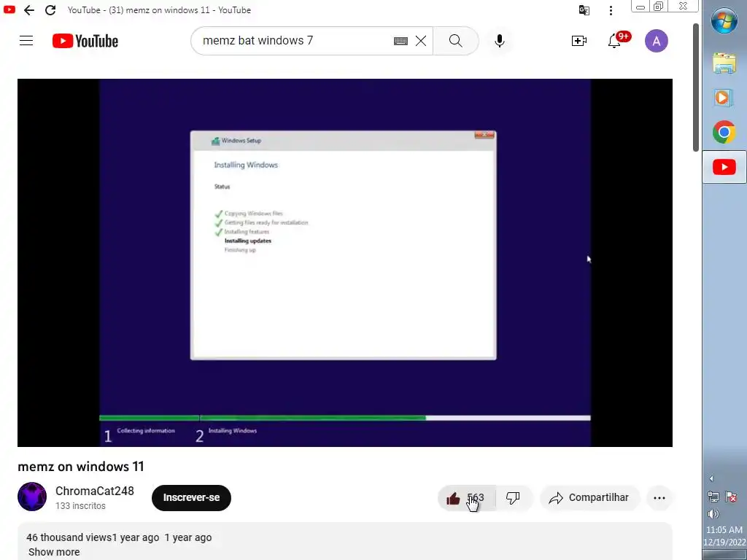Viewport: 747px width, 560px height.
Task: Open the volume speaker tray icon
Action: tap(713, 513)
